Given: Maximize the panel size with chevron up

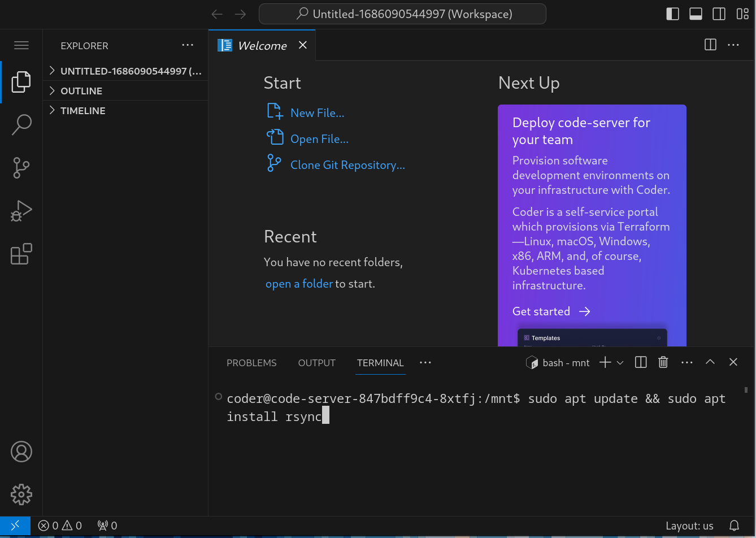Looking at the screenshot, I should click(x=710, y=363).
